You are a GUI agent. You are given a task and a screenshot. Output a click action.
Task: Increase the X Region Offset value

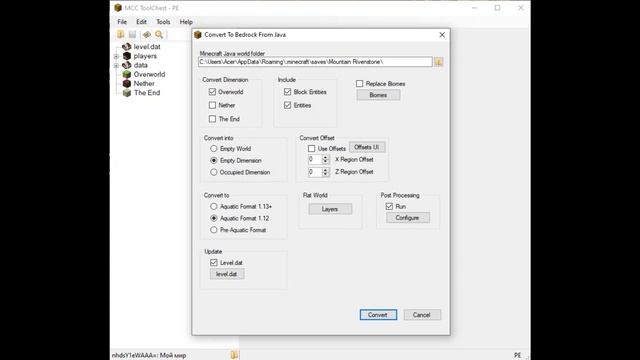(325, 157)
